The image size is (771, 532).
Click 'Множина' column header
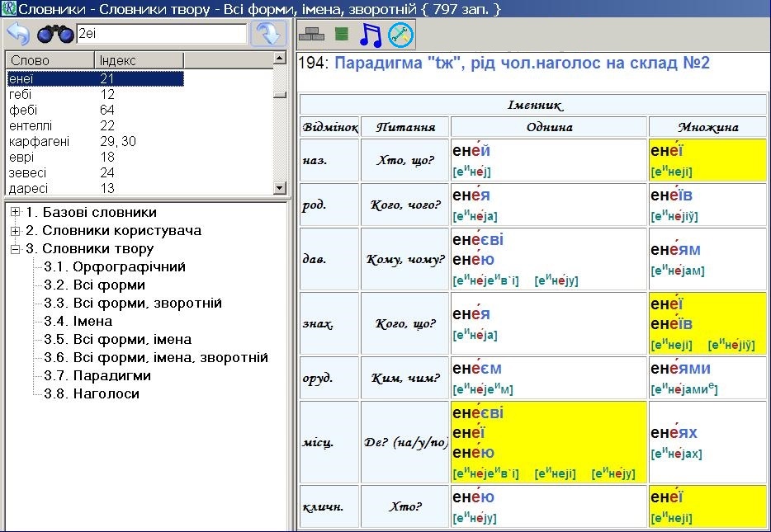coord(707,127)
